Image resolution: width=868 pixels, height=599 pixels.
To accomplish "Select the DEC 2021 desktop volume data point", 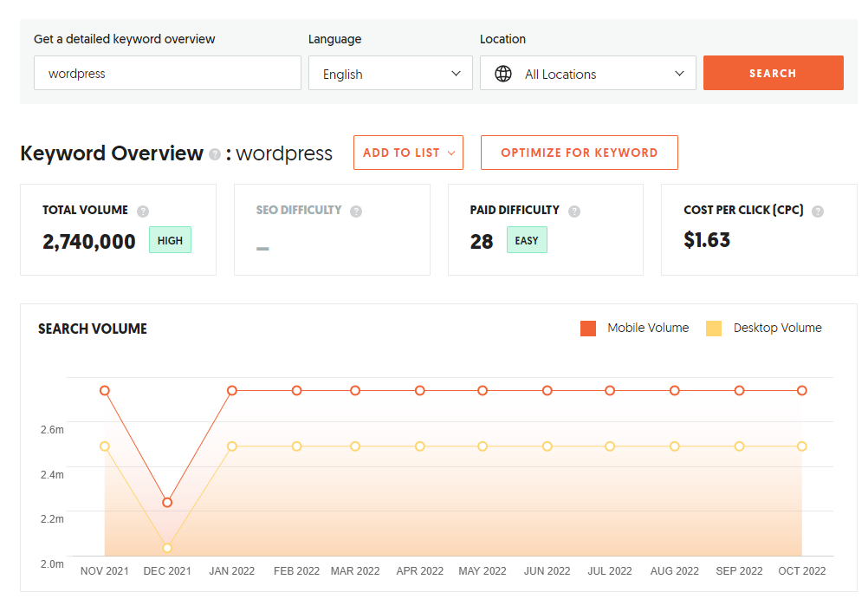I will (x=167, y=548).
